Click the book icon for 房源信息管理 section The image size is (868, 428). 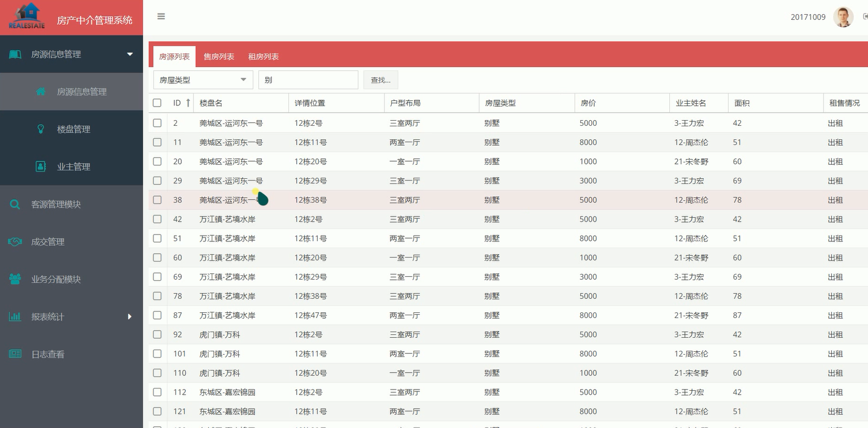(x=15, y=54)
